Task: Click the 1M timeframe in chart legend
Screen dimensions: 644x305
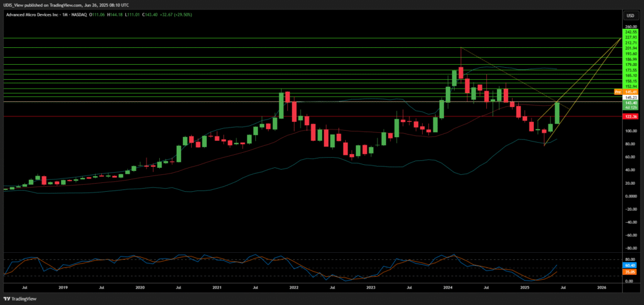Action: click(74, 13)
